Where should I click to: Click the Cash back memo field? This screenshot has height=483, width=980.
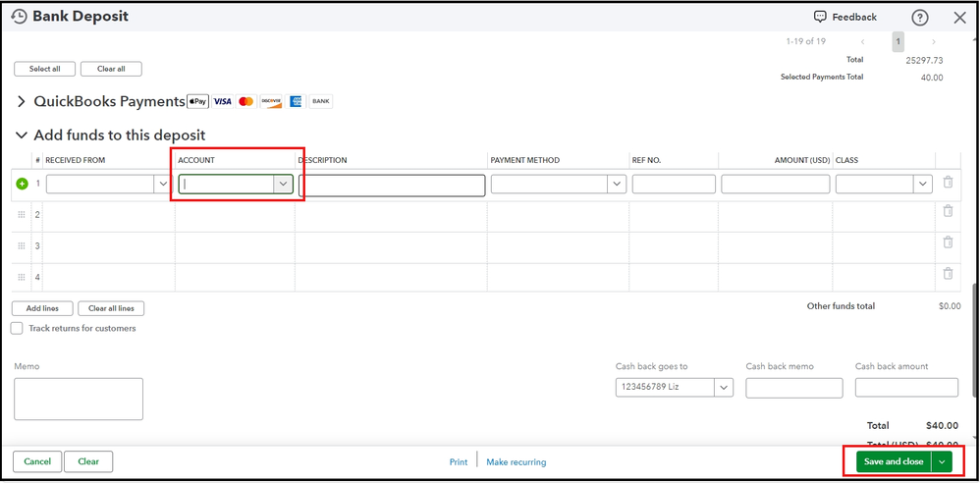pos(794,388)
